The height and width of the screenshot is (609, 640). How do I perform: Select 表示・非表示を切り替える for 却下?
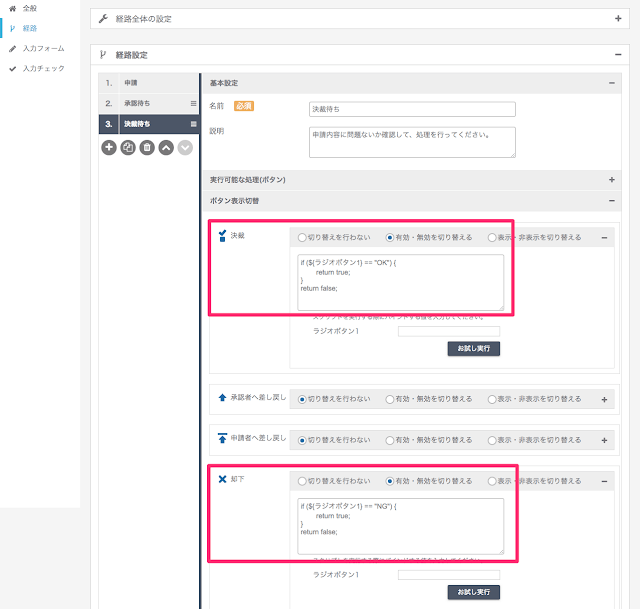(492, 481)
